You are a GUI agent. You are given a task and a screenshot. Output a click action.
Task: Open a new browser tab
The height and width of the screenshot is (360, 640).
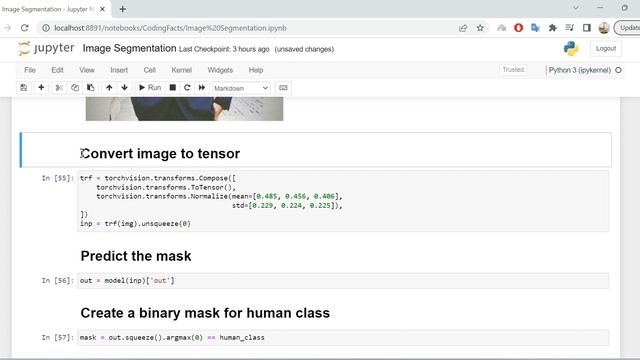(122, 9)
